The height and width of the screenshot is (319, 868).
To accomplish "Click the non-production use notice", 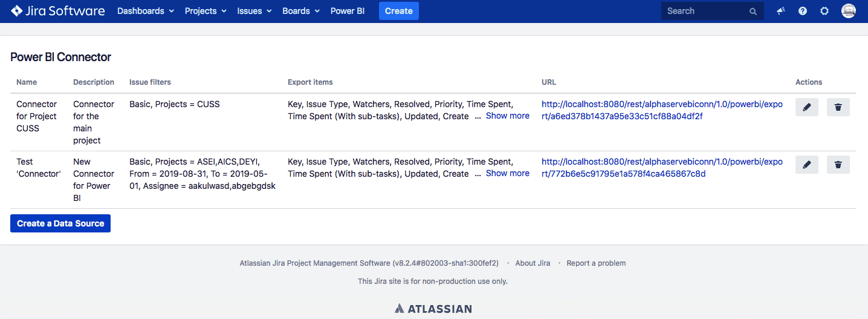I will (433, 281).
